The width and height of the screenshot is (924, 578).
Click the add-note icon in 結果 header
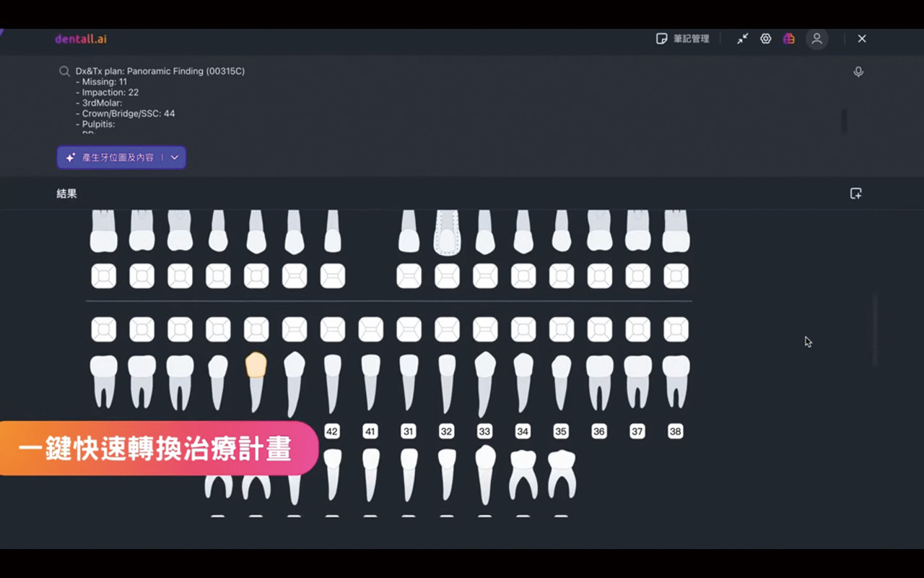pyautogui.click(x=856, y=194)
